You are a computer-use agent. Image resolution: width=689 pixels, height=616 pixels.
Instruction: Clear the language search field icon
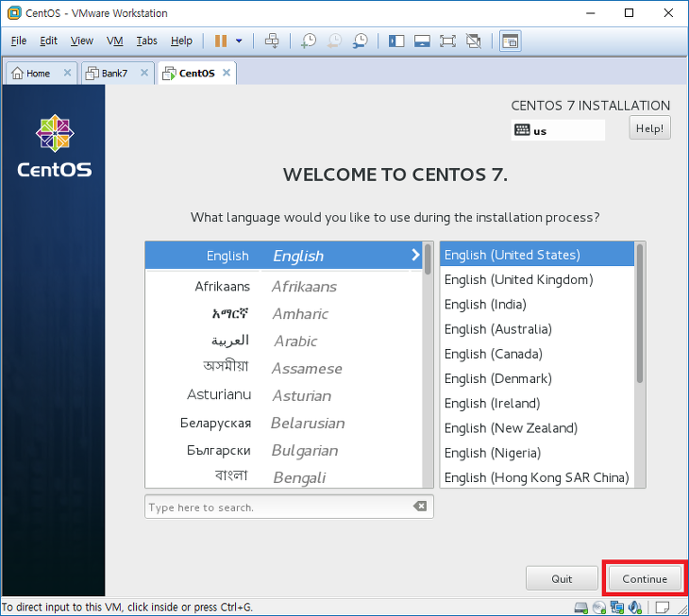point(420,507)
